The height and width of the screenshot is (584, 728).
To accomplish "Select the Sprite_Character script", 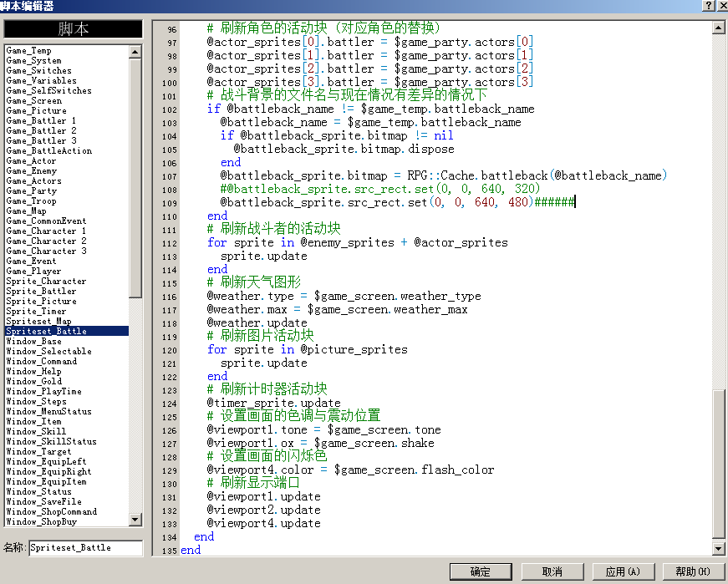I will tap(47, 282).
